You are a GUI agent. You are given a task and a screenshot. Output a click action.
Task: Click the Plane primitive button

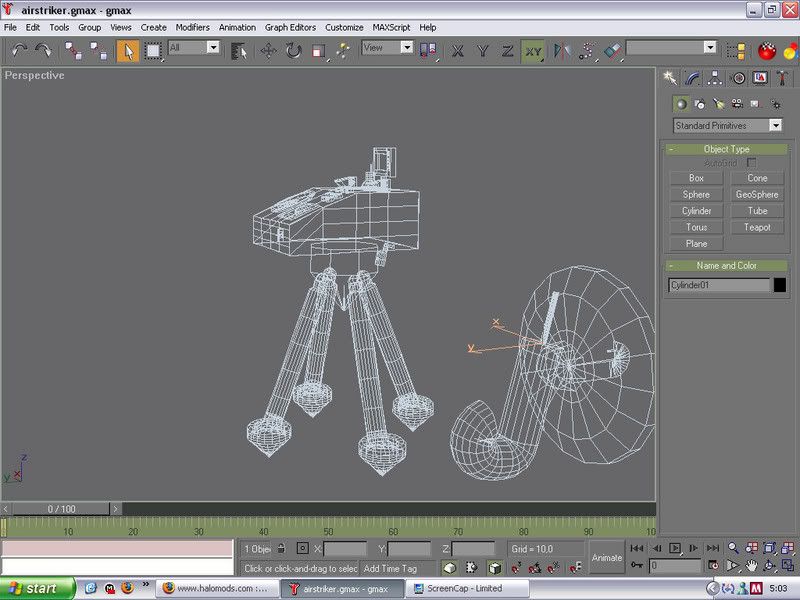tap(696, 243)
